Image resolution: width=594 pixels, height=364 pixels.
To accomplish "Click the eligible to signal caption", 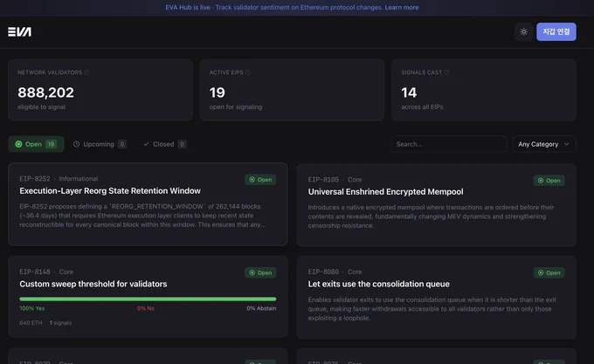I will click(x=41, y=107).
